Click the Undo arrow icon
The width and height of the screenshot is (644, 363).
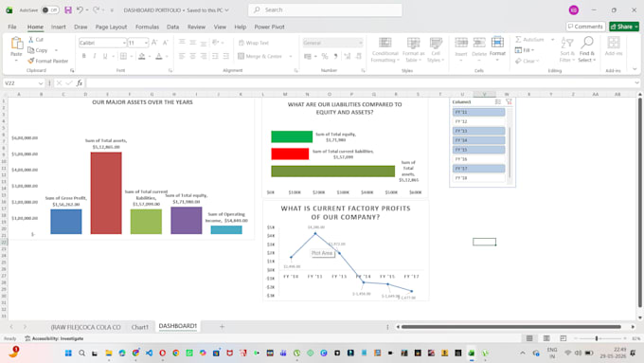(x=80, y=9)
